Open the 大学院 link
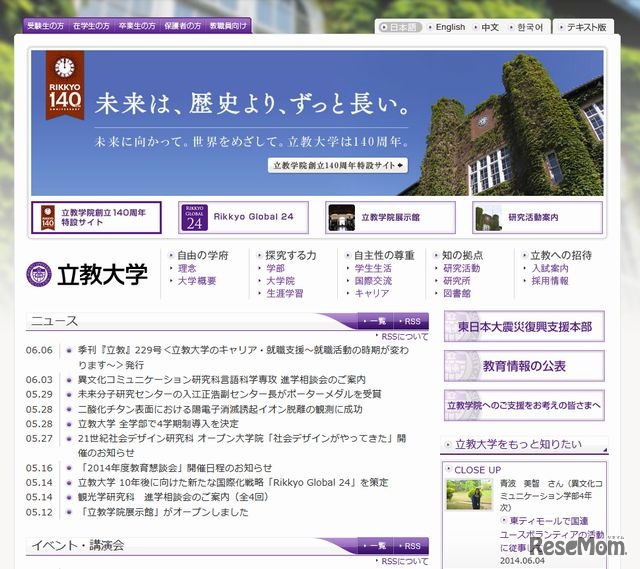 click(280, 281)
